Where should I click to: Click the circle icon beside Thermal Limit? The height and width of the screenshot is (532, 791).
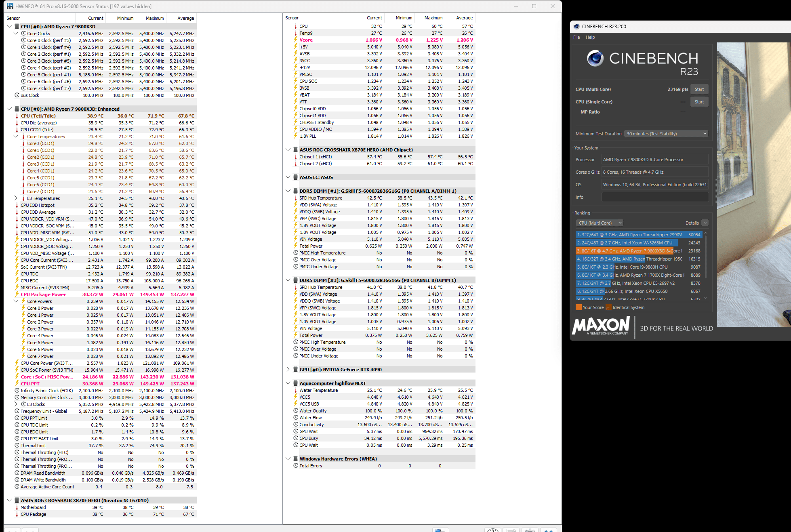pyautogui.click(x=17, y=446)
